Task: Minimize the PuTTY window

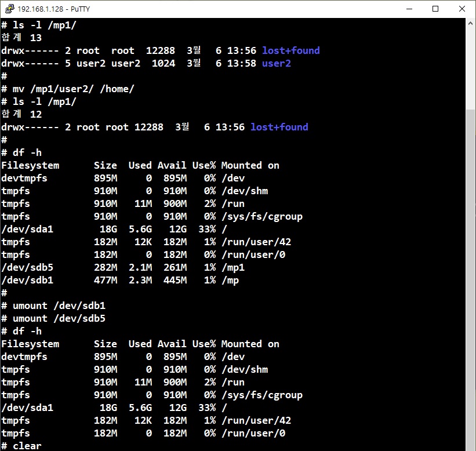Action: [x=409, y=9]
